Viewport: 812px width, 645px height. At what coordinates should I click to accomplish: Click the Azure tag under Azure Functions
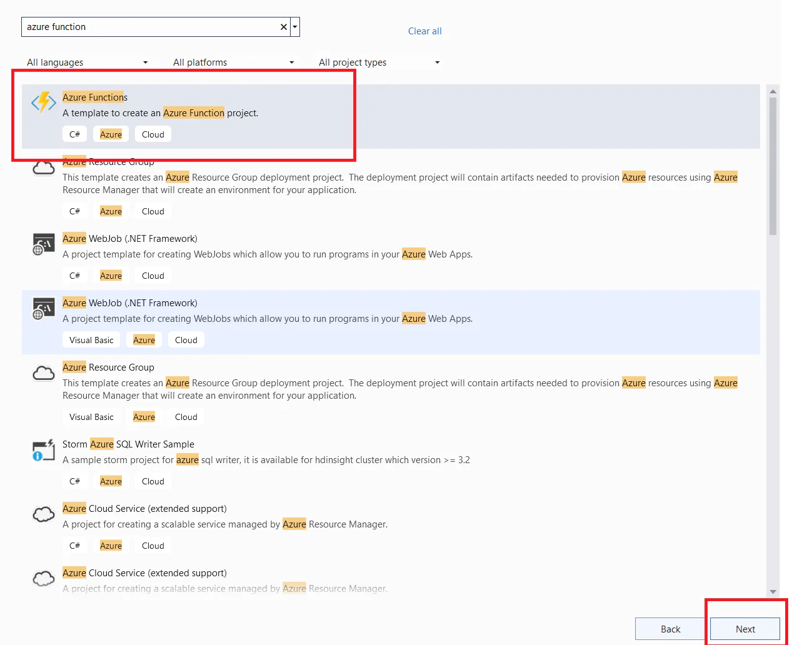click(111, 134)
